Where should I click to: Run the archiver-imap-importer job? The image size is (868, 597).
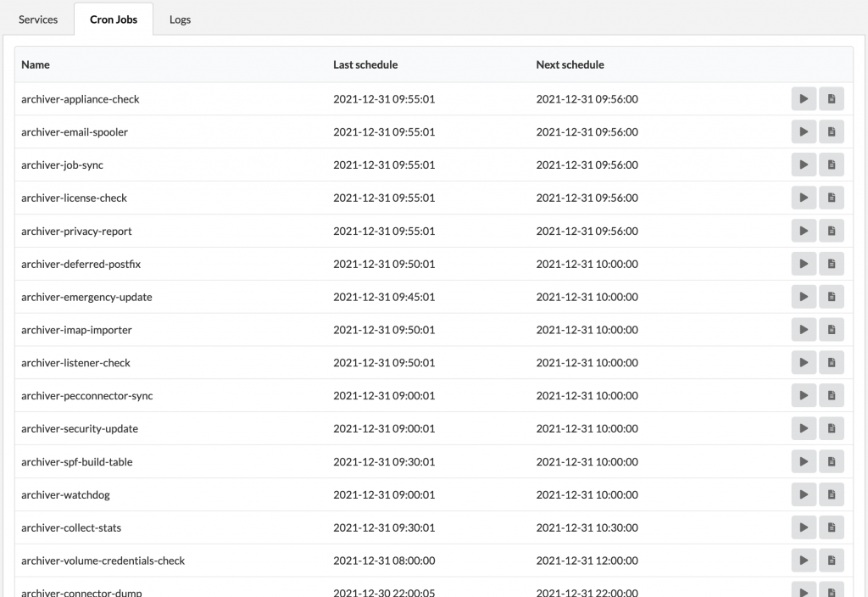[x=804, y=330]
